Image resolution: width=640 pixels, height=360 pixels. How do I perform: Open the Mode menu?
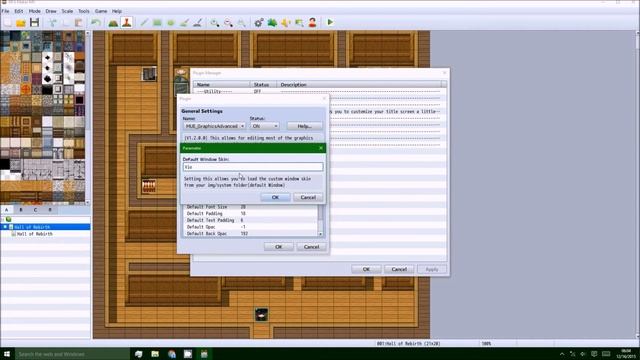pyautogui.click(x=34, y=11)
